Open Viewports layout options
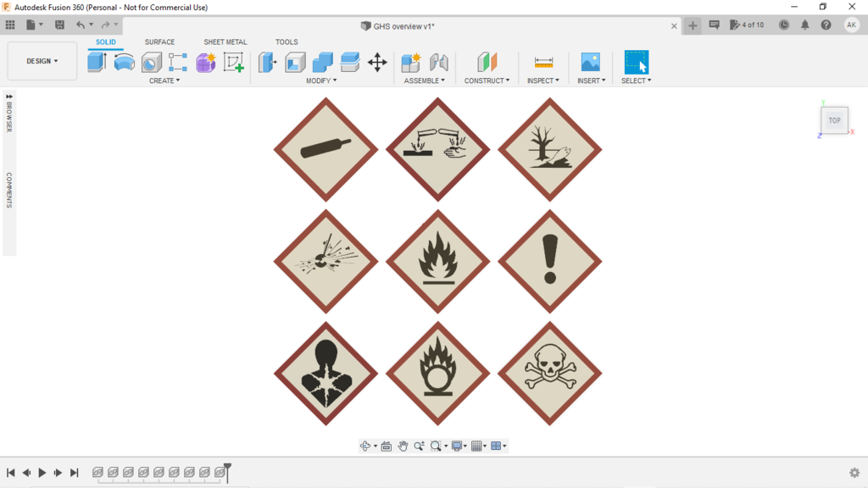This screenshot has width=868, height=488. click(496, 446)
